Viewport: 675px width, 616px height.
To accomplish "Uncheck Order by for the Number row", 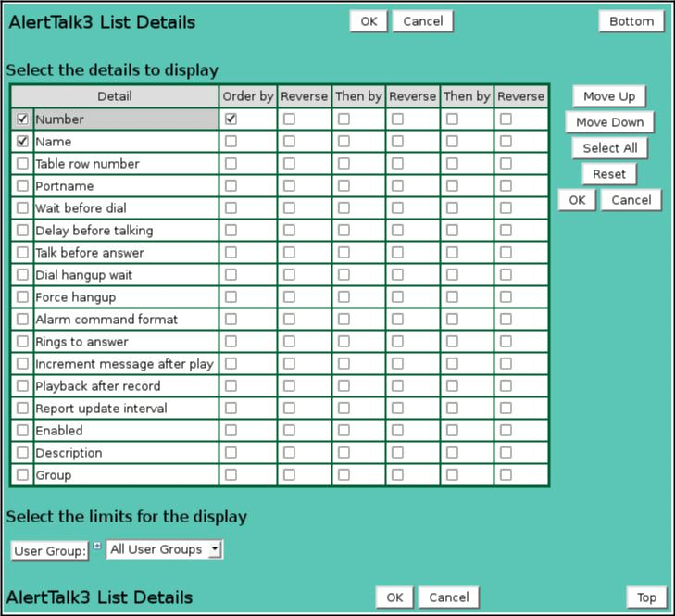I will [231, 119].
